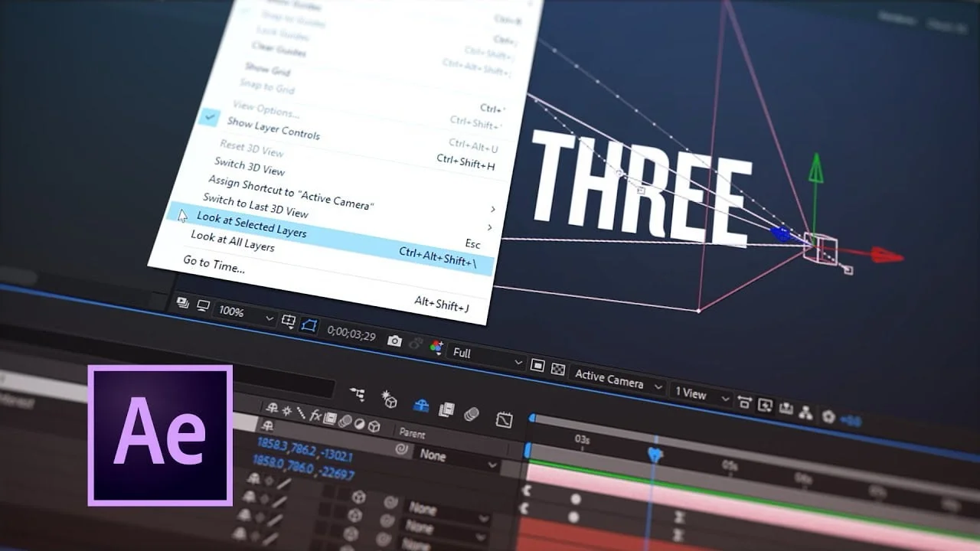
Task: Click the Parent column header
Action: click(412, 434)
